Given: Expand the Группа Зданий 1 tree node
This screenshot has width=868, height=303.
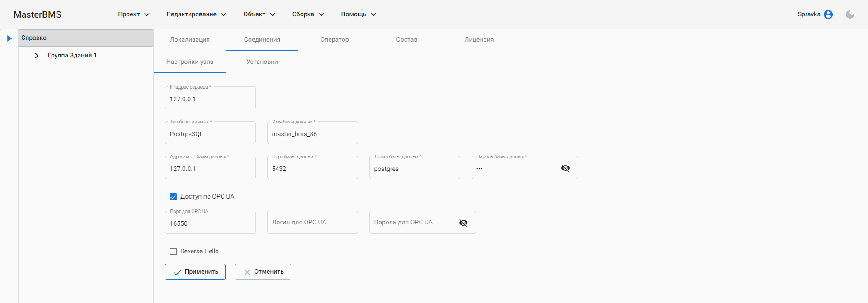Looking at the screenshot, I should point(37,56).
